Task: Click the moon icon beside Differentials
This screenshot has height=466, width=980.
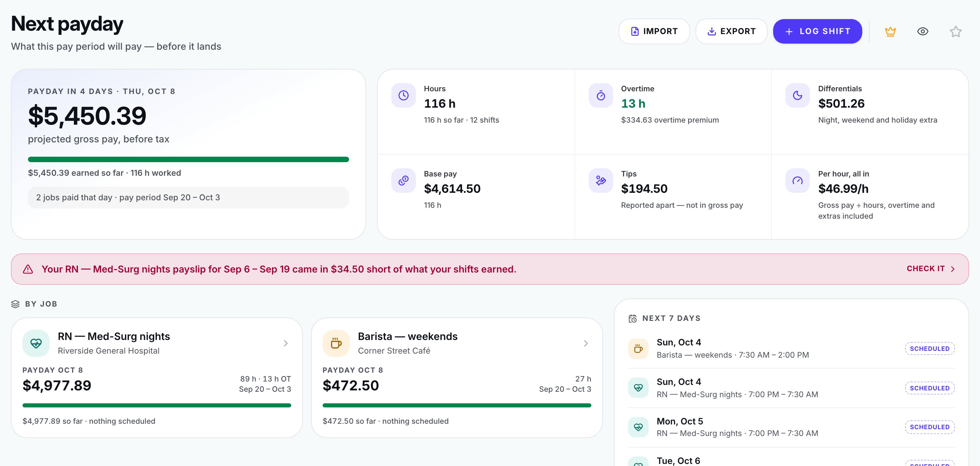Action: (797, 95)
